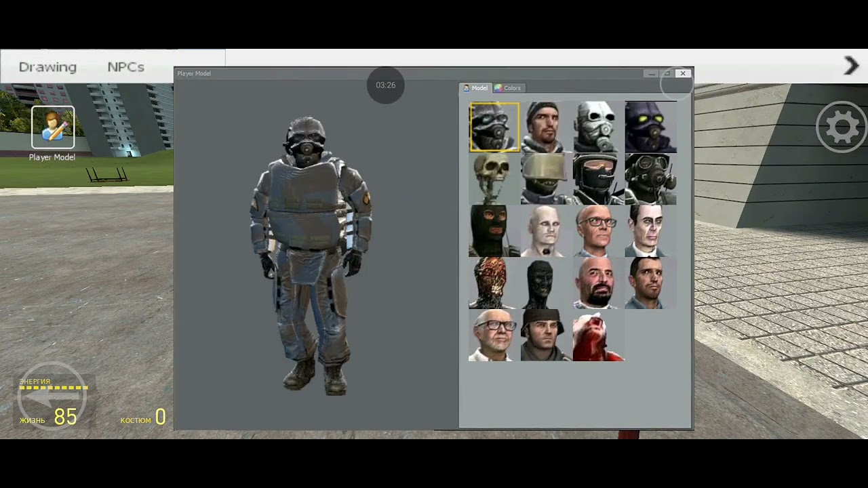Open the NPCs menu tab
Screen dimensions: 868x488
(125, 67)
